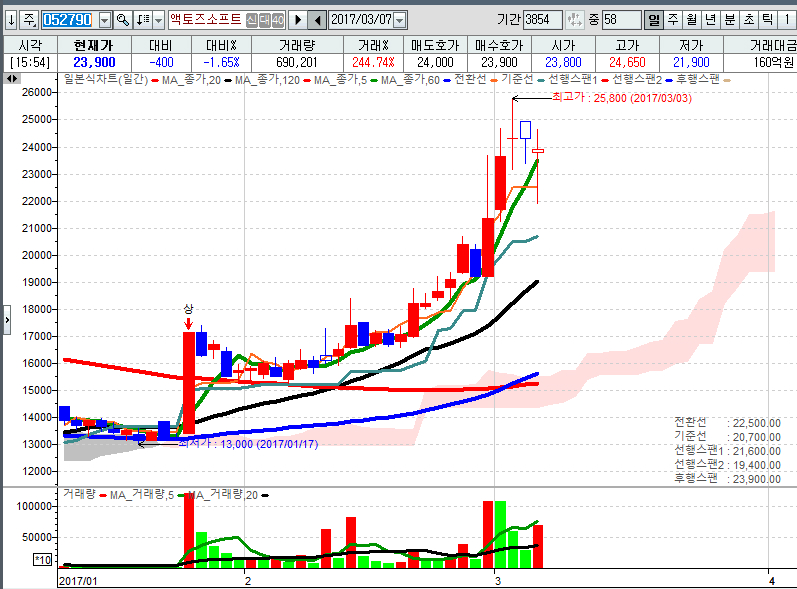Select the daily '일' chart period
The image size is (797, 589).
coord(653,19)
